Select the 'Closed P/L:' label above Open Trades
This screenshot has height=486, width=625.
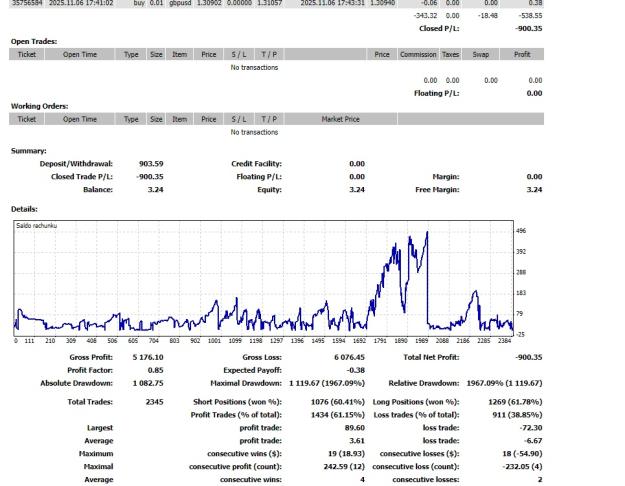[x=439, y=28]
